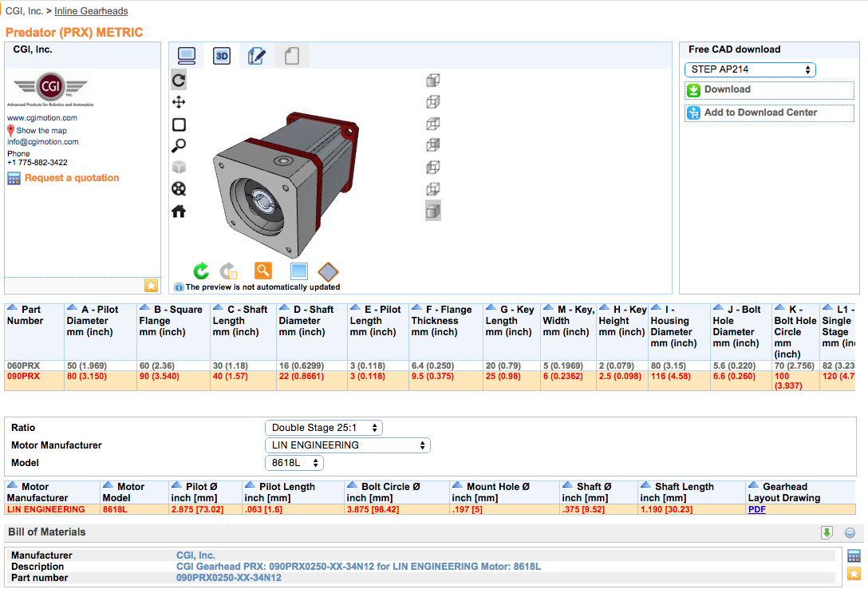The width and height of the screenshot is (868, 593).
Task: Click the info icon beside preview notice
Action: click(179, 287)
